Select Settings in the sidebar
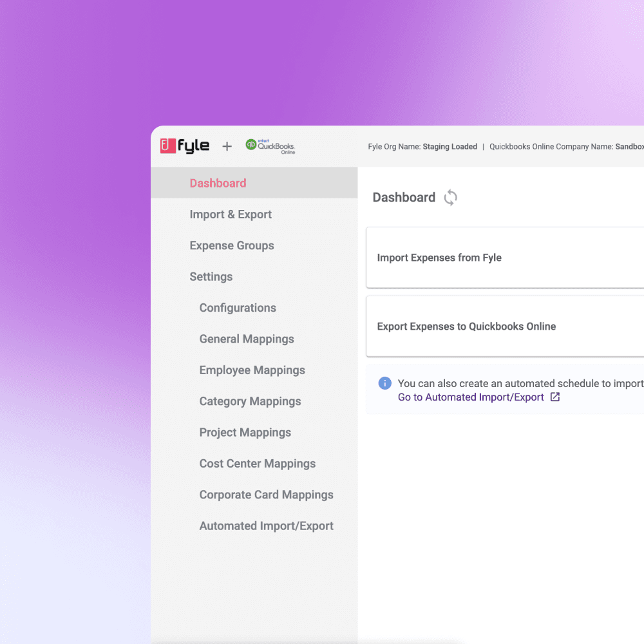 coord(211,277)
